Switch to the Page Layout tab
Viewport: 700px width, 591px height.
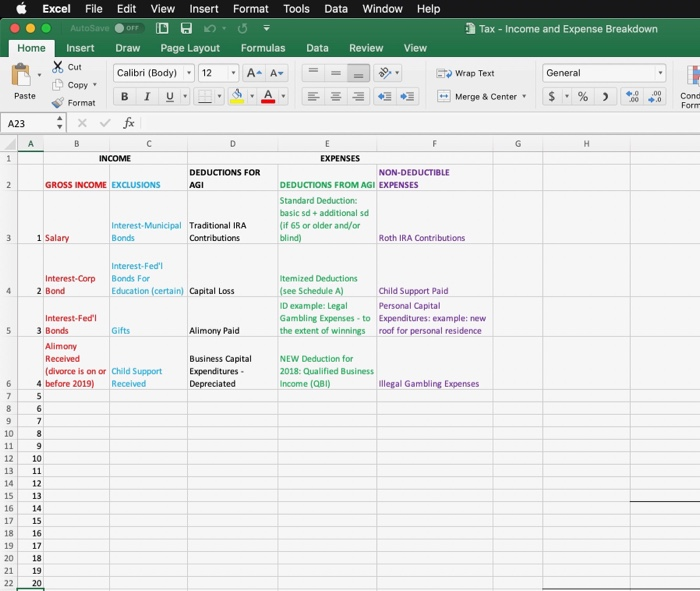190,48
